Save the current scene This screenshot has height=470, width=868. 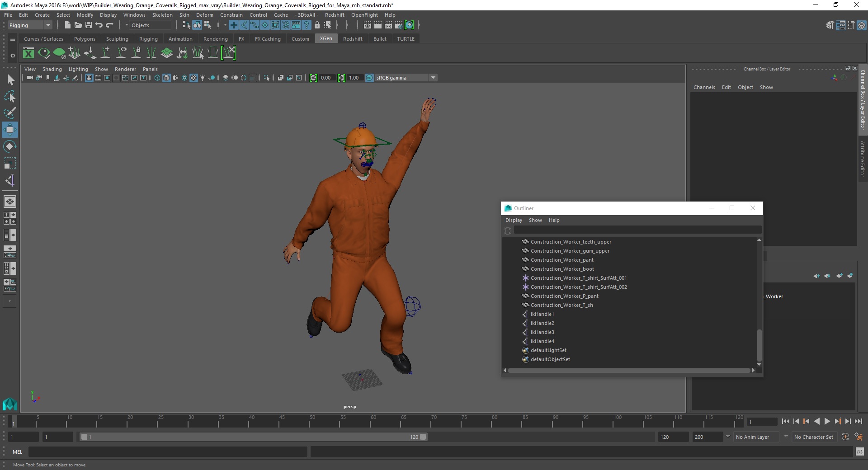tap(89, 25)
